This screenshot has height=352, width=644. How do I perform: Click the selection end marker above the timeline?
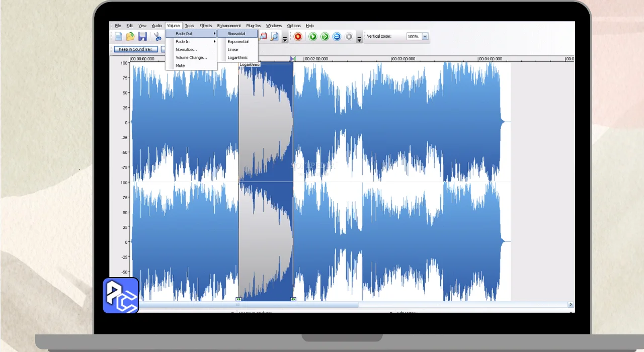(x=293, y=59)
